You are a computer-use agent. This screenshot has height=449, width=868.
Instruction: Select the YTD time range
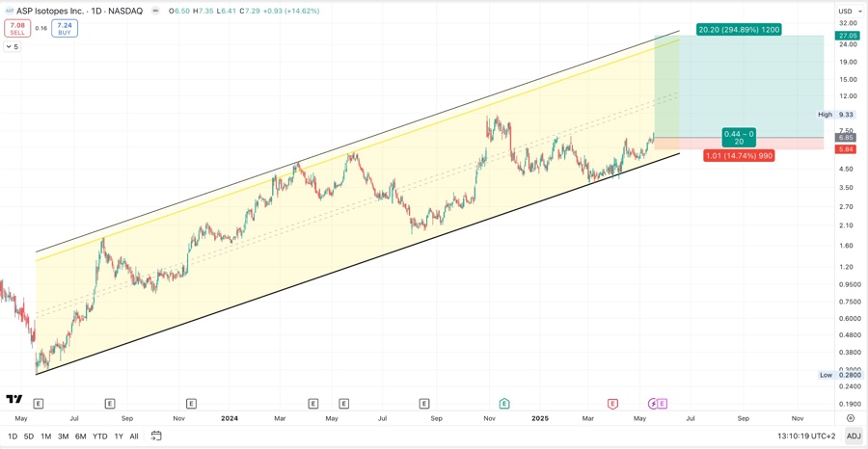pos(99,436)
